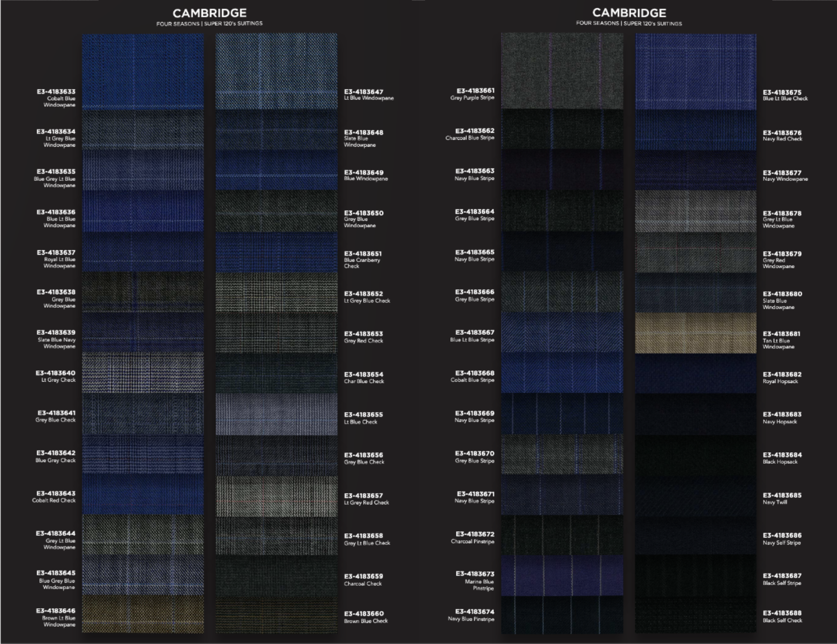This screenshot has height=644, width=837.
Task: Pick the Brown Lt Blue Windowpane swatch E3-4183646
Action: click(x=143, y=614)
